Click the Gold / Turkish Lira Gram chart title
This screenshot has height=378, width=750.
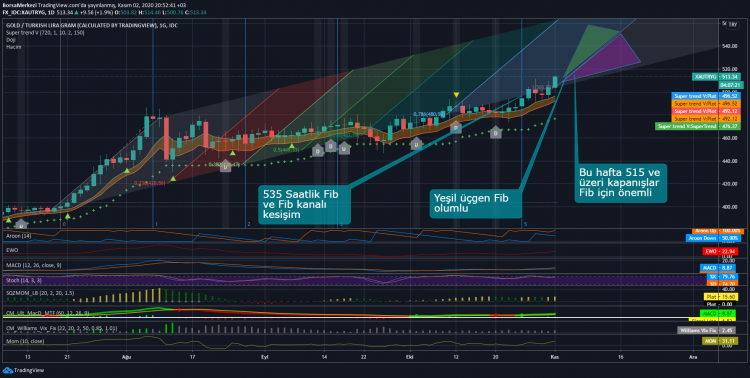(92, 25)
